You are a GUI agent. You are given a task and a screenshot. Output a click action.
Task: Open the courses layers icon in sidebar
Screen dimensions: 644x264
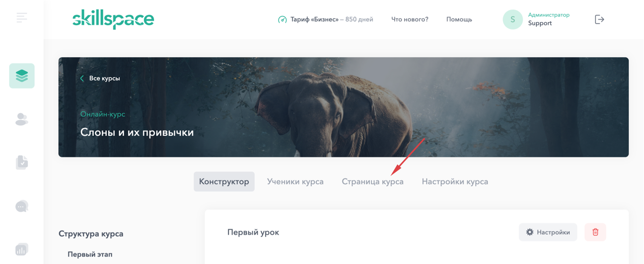tap(22, 76)
